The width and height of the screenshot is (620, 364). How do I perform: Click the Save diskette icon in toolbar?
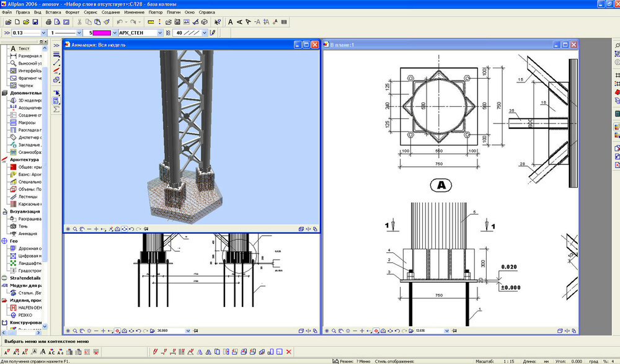click(35, 22)
